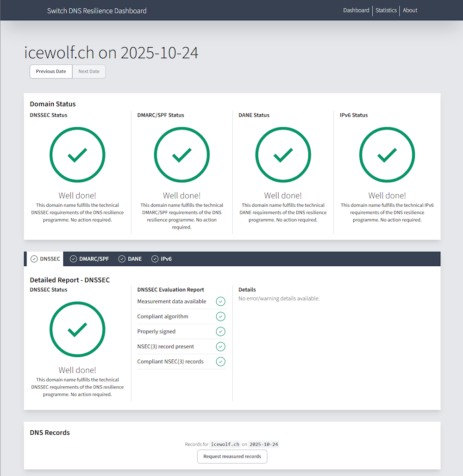Click the DANE Status checkmark circle

point(283,155)
